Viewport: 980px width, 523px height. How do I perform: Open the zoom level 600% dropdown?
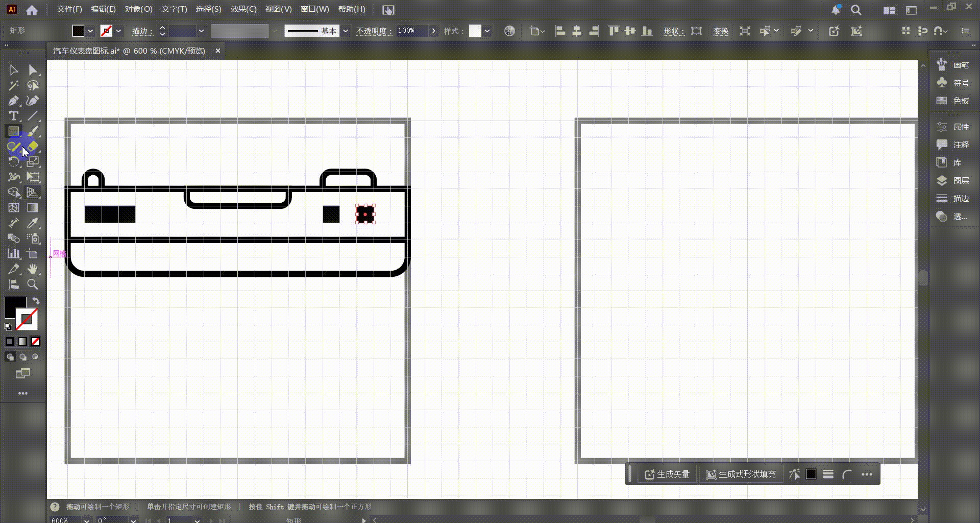(x=87, y=520)
